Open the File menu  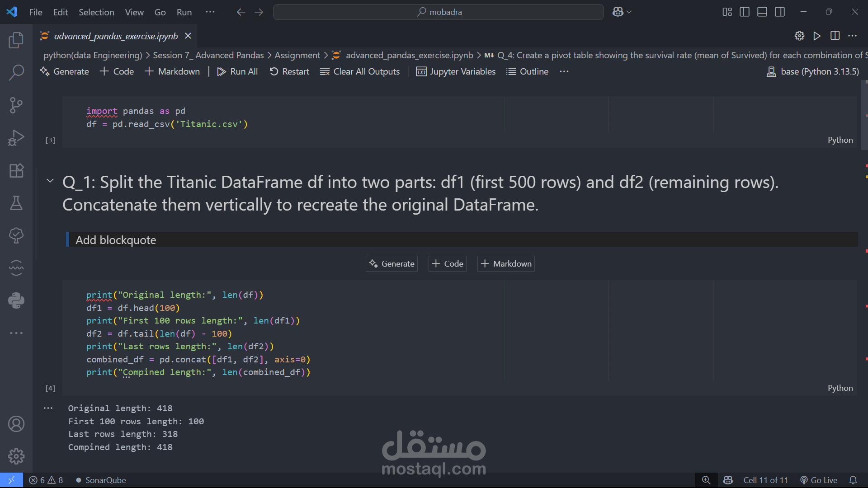click(x=36, y=12)
